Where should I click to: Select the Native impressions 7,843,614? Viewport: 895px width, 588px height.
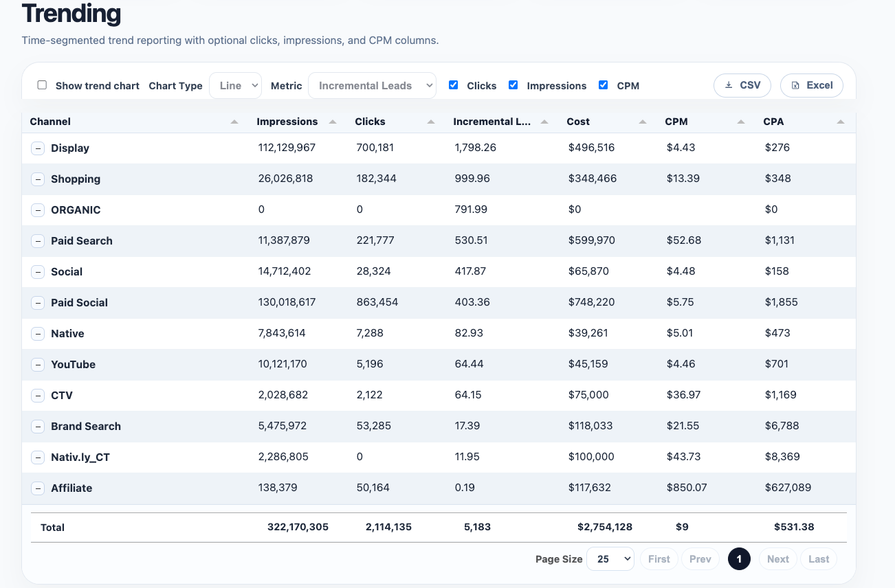tap(282, 333)
